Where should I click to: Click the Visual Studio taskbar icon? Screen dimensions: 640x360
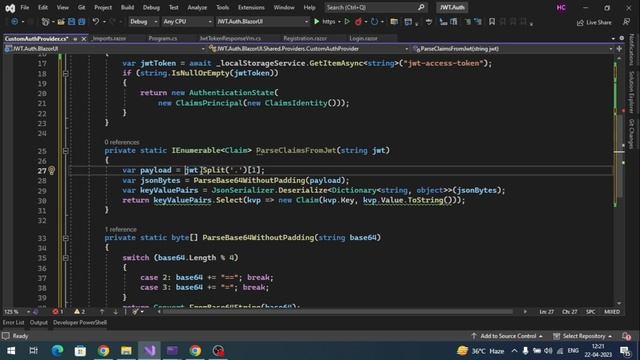coord(149,351)
